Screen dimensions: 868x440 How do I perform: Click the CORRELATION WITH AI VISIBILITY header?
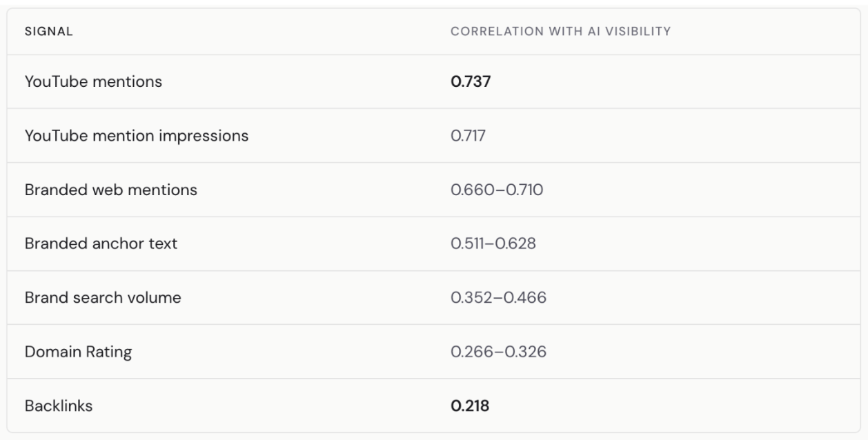561,32
